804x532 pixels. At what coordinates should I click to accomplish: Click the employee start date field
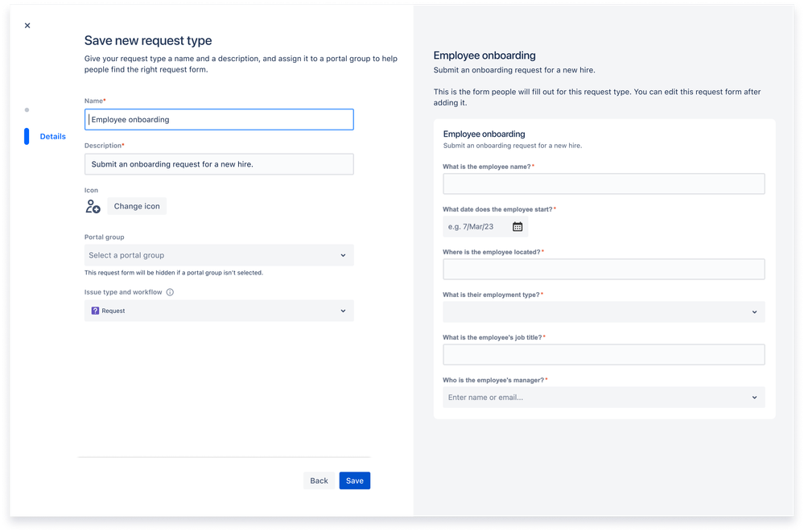click(x=485, y=227)
